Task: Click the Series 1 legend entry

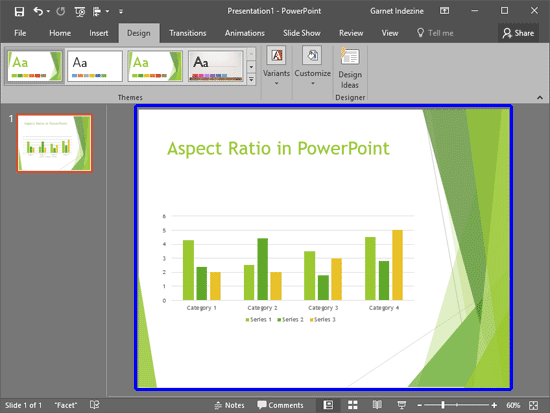Action: click(259, 319)
